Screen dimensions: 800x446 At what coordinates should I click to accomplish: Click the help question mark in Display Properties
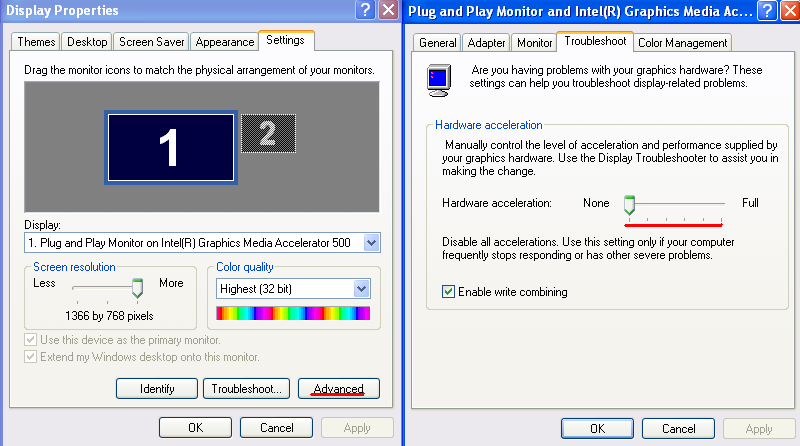click(x=365, y=10)
